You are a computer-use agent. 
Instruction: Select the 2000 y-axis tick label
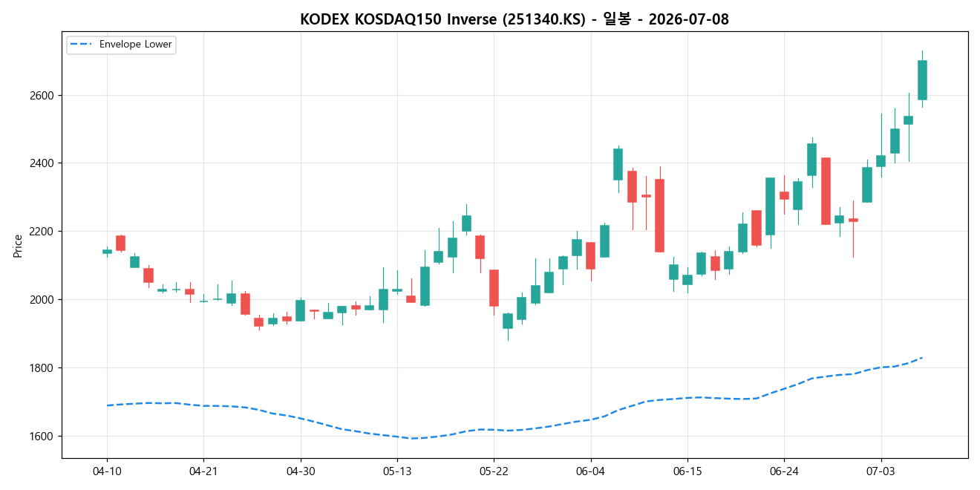pos(42,300)
